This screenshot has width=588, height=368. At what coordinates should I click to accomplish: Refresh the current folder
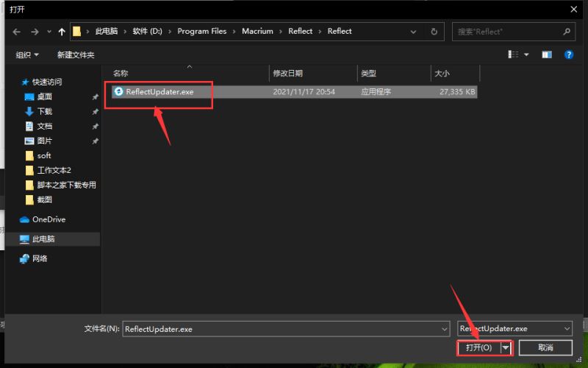[x=434, y=32]
